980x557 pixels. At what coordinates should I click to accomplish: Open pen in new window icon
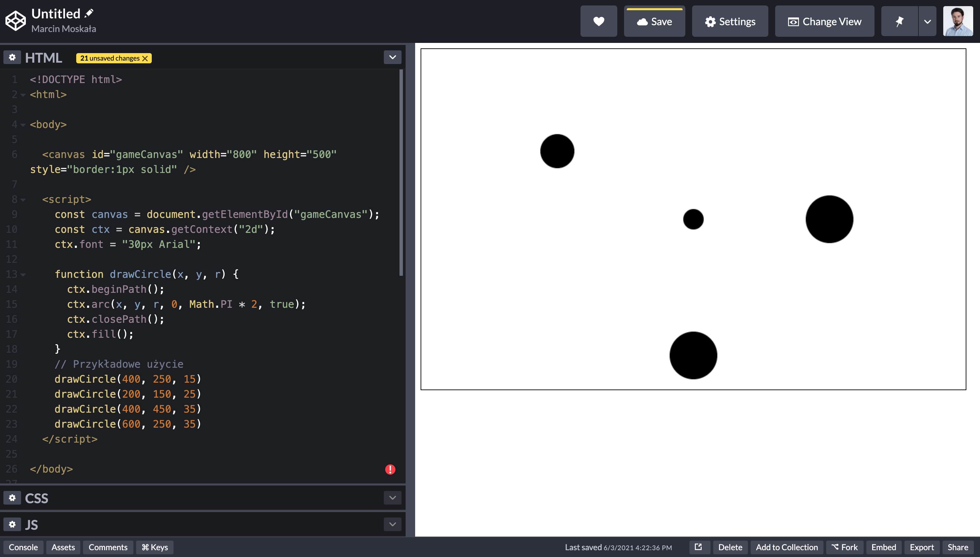coord(698,547)
